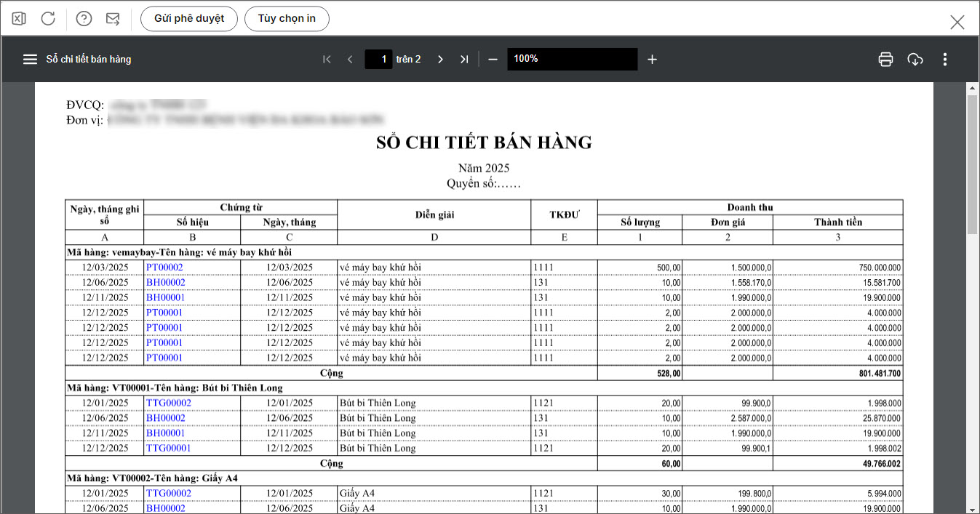Click the Gửi phê duyệt button
The width and height of the screenshot is (980, 514).
click(189, 19)
